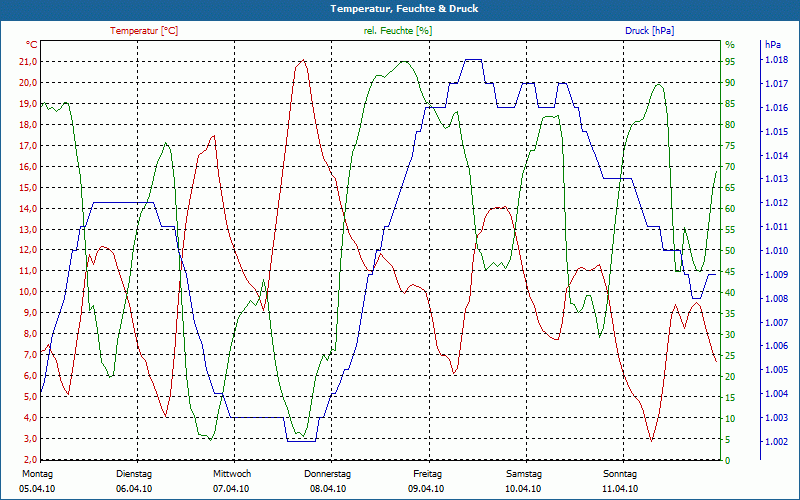Click the '1.015' pressure axis value

point(776,132)
